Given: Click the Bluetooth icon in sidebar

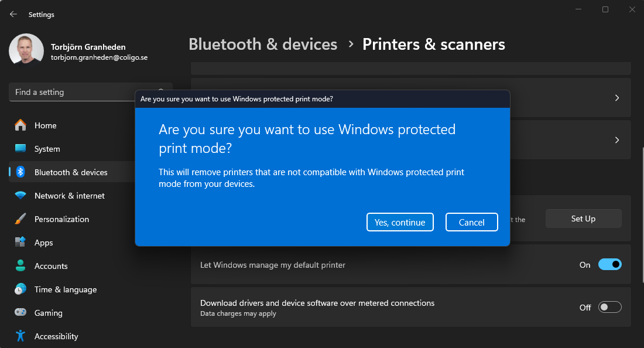Looking at the screenshot, I should point(20,172).
